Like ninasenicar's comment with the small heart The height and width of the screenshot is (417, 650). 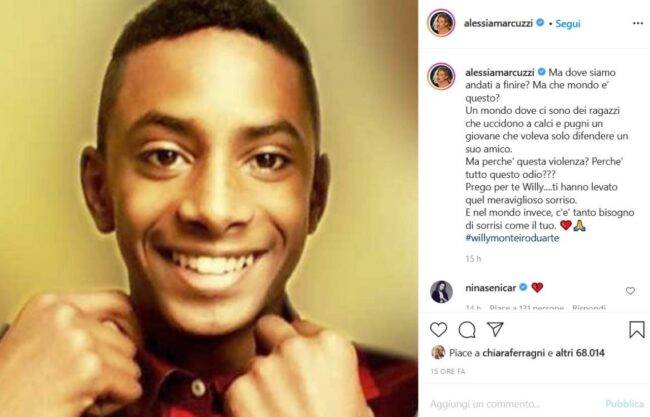click(x=630, y=291)
